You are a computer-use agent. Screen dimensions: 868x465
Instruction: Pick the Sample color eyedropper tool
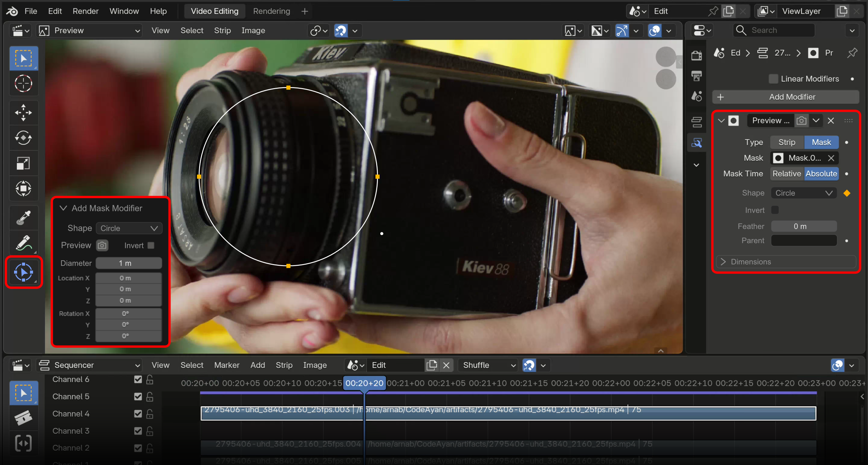pyautogui.click(x=23, y=217)
